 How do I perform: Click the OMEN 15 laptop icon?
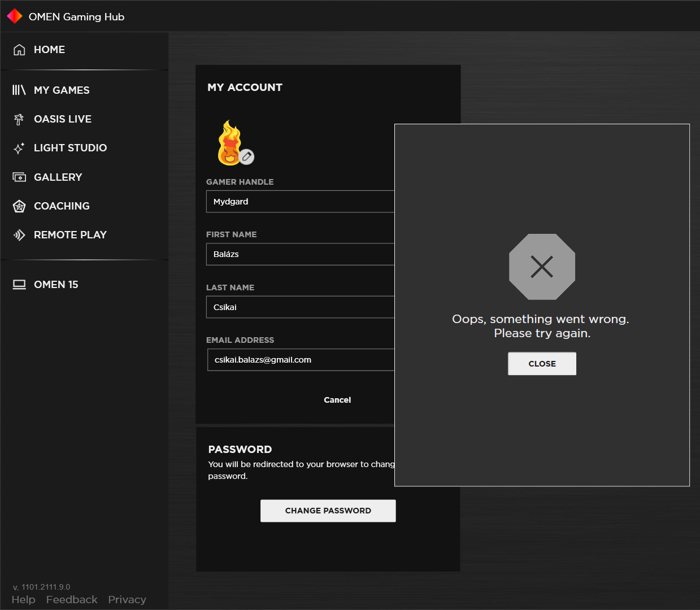coord(19,285)
